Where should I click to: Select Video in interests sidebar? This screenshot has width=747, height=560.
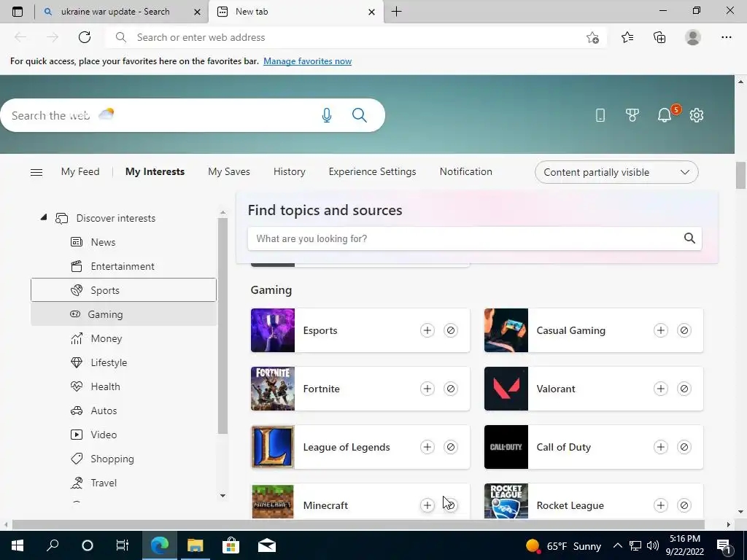[123, 435]
